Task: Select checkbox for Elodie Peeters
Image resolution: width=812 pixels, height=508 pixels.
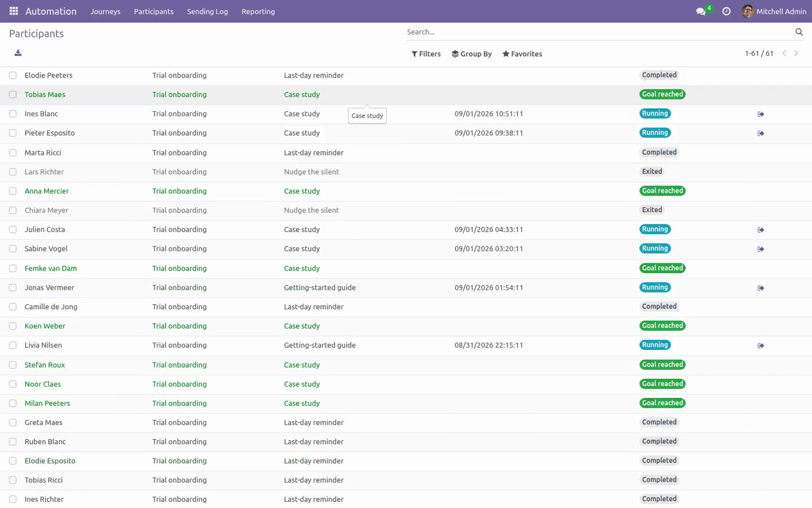Action: 13,75
